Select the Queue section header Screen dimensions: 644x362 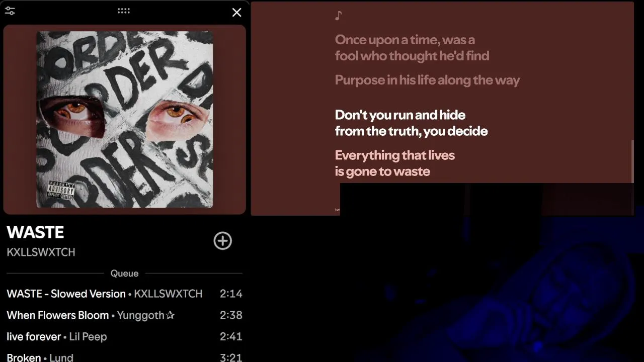[x=124, y=274]
